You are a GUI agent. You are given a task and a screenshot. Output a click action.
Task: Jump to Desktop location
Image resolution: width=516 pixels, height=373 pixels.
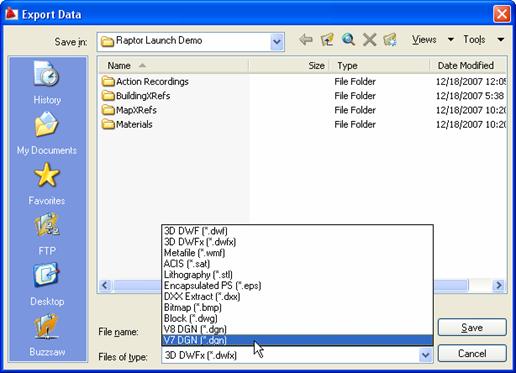tap(47, 284)
